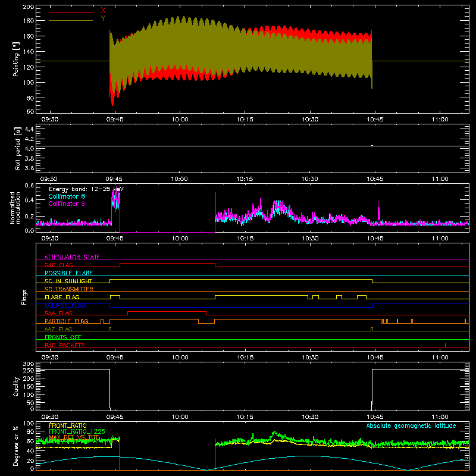The image size is (476, 476).
Task: Click the FLARE_FLAG label
Action: coord(62,297)
